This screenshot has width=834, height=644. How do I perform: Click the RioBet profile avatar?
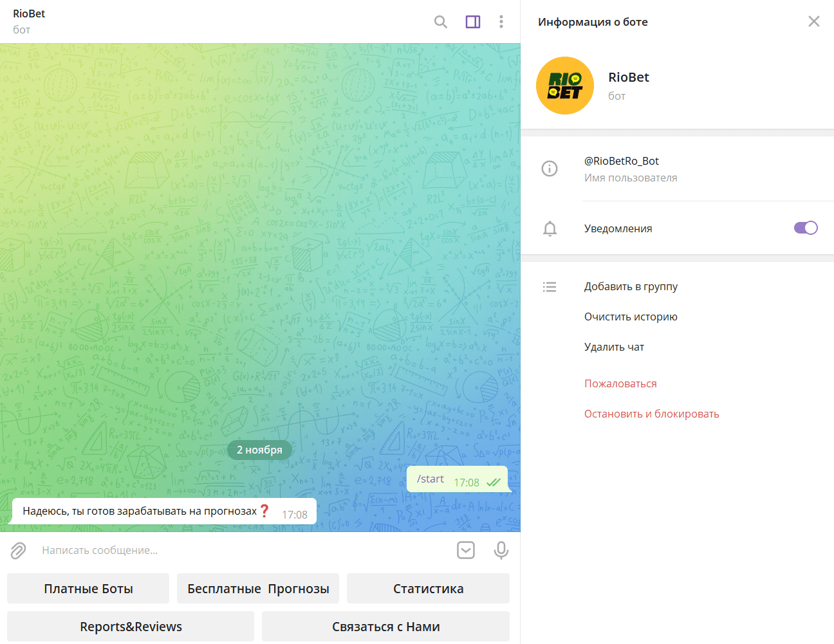click(x=565, y=86)
